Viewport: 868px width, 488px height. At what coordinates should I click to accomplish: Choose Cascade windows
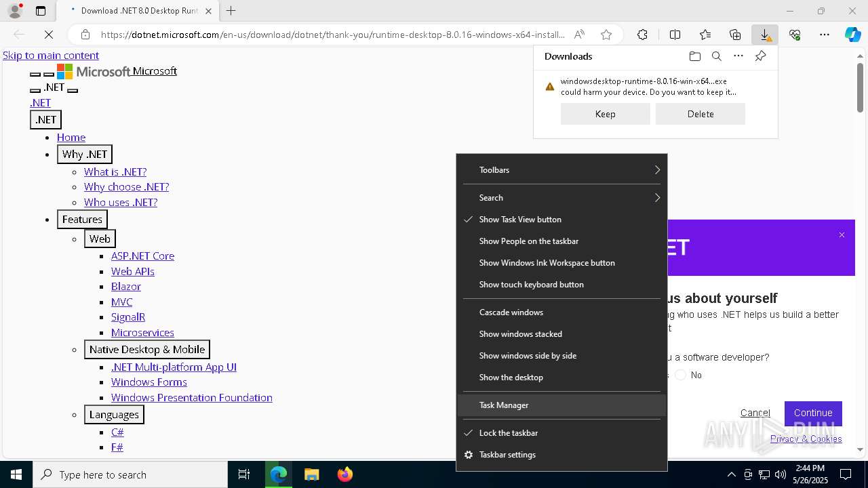(561, 312)
